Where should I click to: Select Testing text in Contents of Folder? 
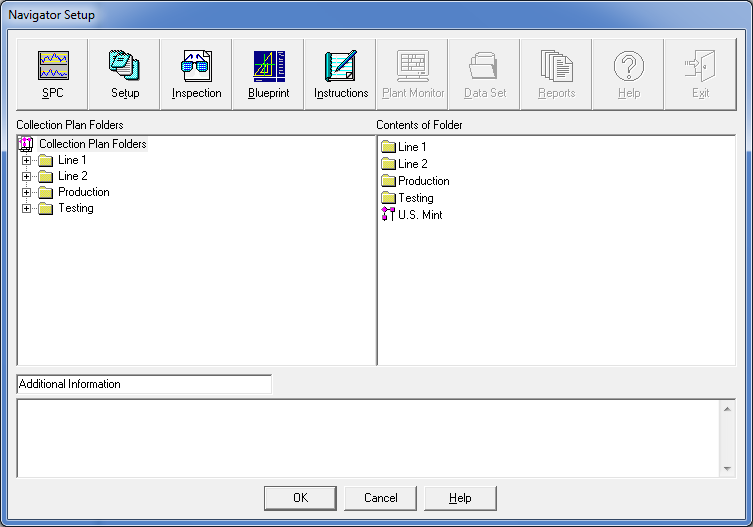(x=415, y=198)
